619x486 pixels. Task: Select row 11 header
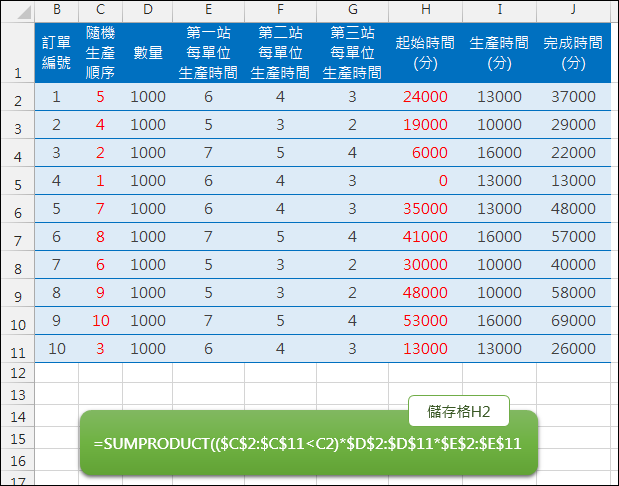(18, 349)
